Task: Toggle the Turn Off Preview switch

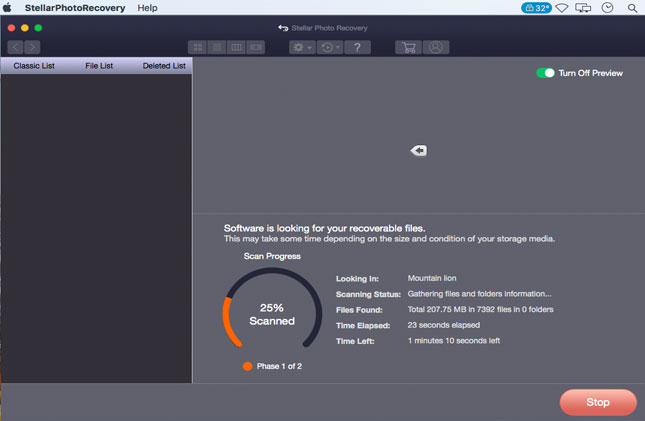Action: (545, 73)
